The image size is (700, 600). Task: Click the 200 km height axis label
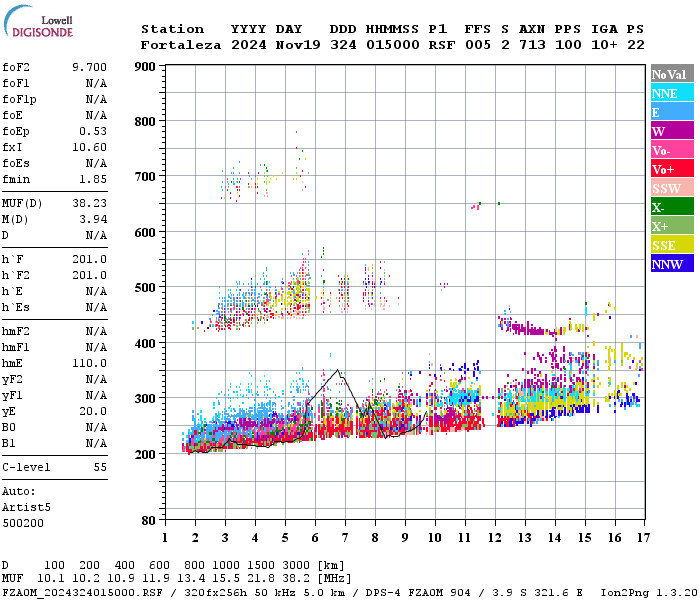click(145, 454)
